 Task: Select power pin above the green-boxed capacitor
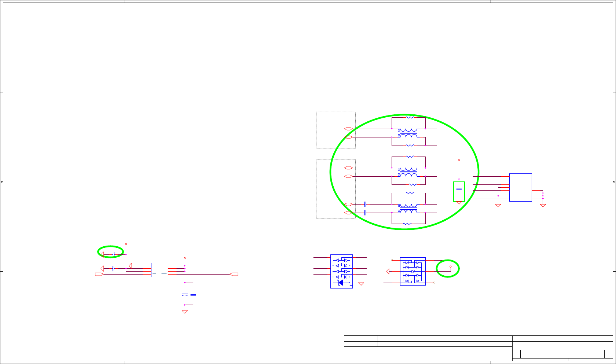click(459, 160)
